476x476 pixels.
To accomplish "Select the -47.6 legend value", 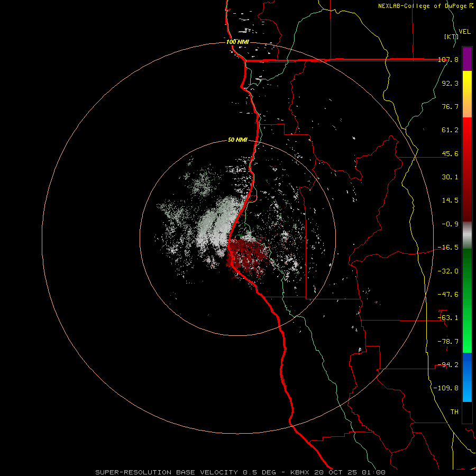I will 448,295.
